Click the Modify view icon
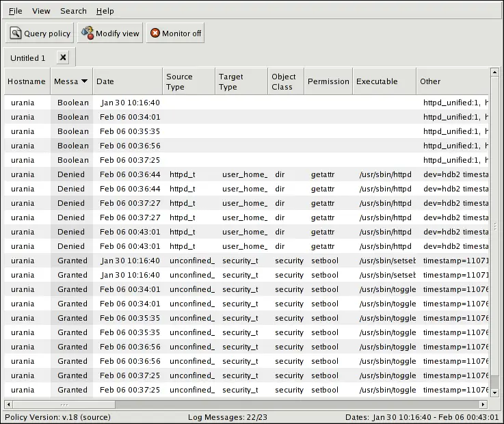Viewport: 504px width, 424px height. pyautogui.click(x=87, y=33)
